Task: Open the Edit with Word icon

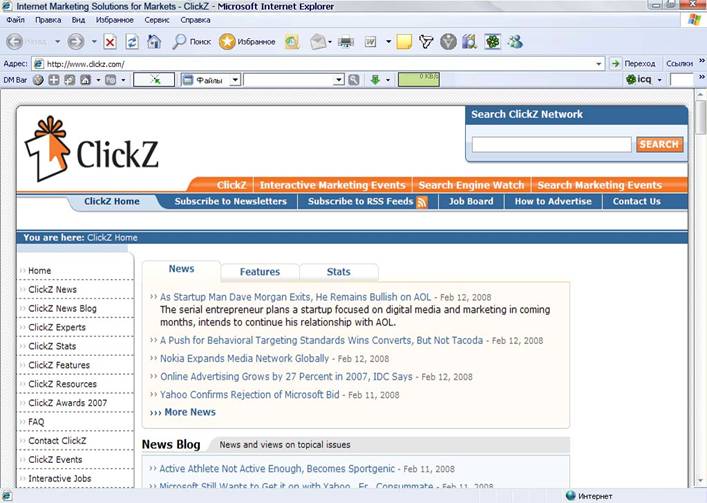Action: pos(371,42)
